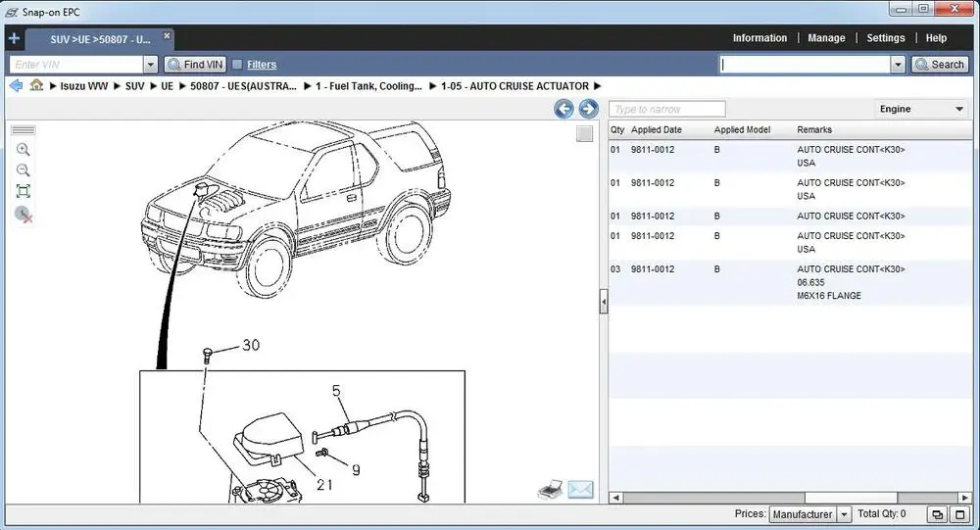Click callout number 21 in diagram
This screenshot has width=980, height=530.
tap(324, 484)
